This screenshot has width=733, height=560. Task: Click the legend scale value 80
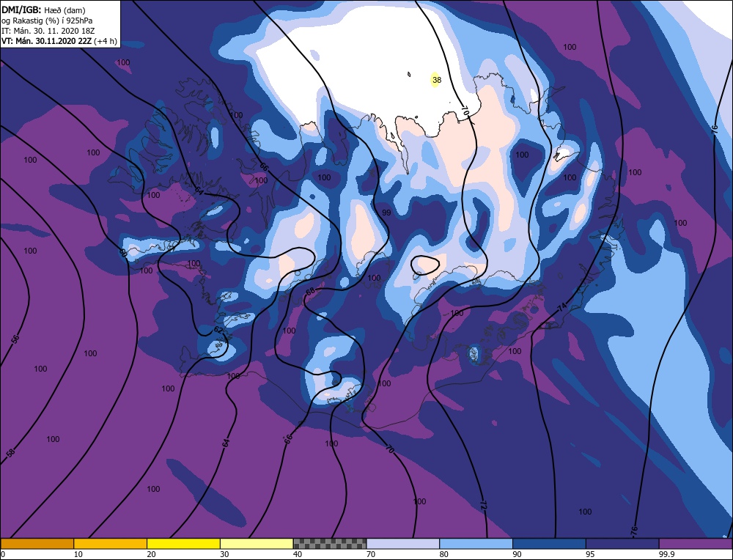point(443,554)
